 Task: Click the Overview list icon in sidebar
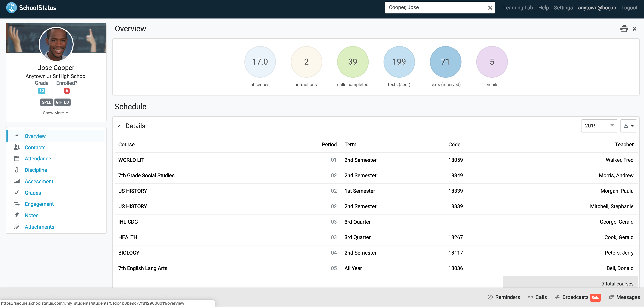[16, 136]
